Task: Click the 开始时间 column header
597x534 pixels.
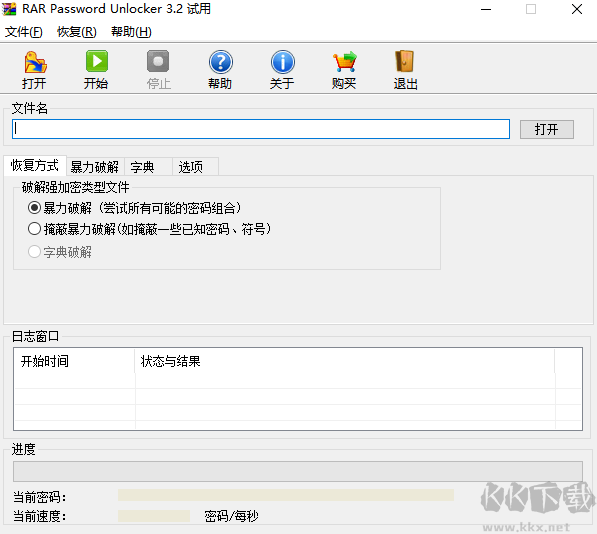Action: point(75,361)
